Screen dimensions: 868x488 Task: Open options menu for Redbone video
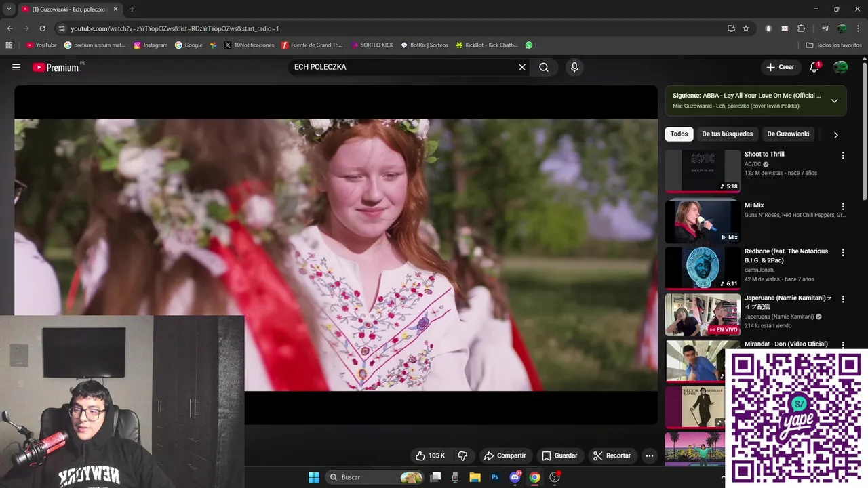click(843, 252)
